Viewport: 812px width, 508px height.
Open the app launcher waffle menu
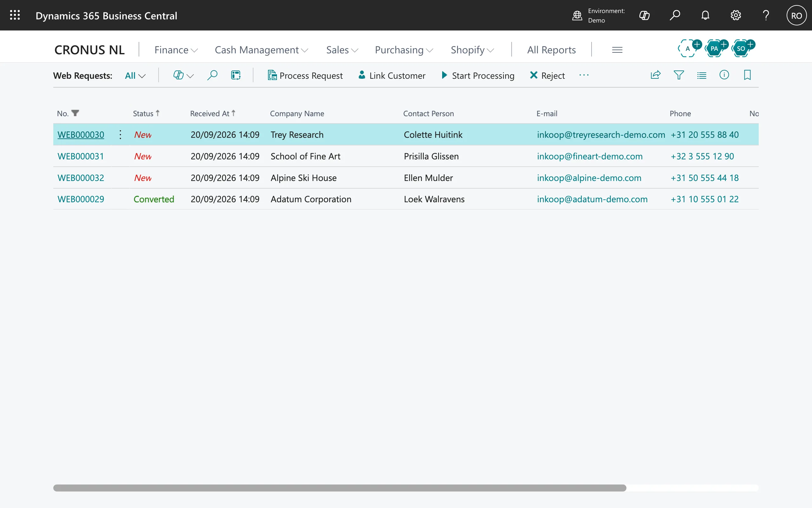(15, 15)
